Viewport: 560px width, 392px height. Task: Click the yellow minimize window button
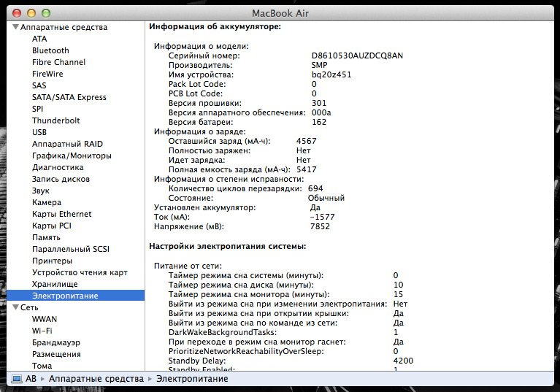tap(31, 13)
